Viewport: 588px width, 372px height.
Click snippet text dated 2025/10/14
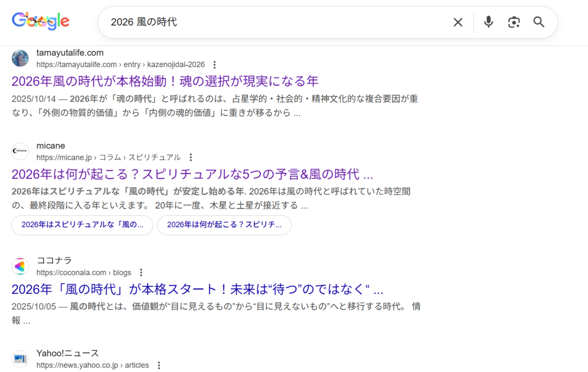point(215,106)
